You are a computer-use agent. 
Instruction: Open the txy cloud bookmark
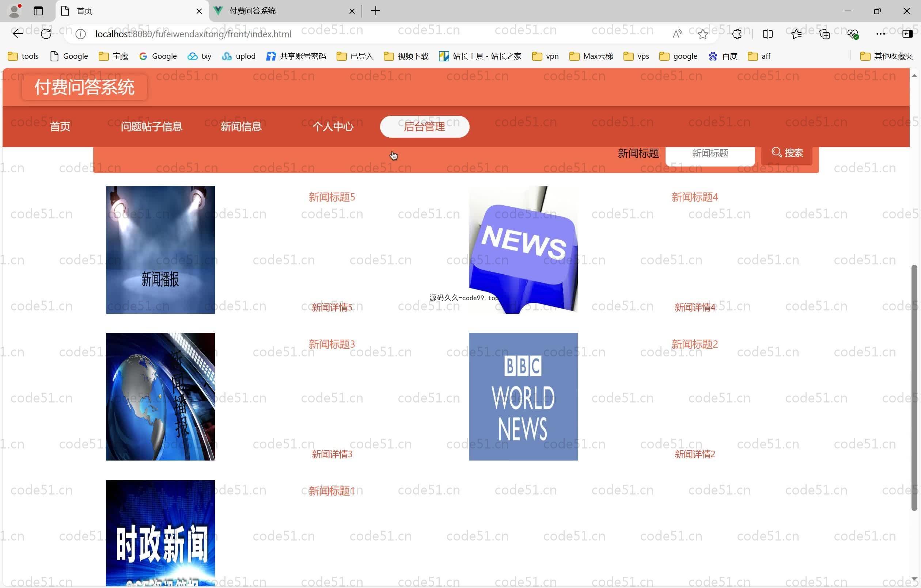[x=199, y=56]
